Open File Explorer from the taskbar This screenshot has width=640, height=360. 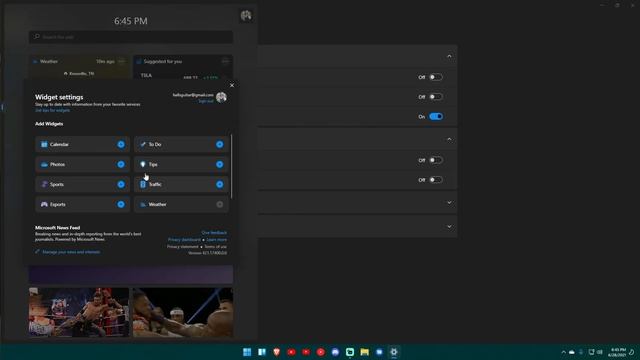coord(364,352)
